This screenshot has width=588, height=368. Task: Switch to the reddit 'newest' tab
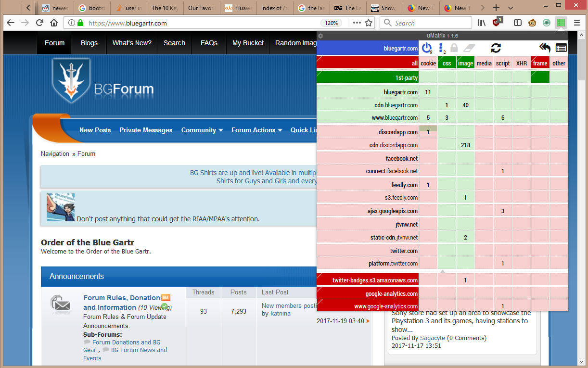(55, 8)
